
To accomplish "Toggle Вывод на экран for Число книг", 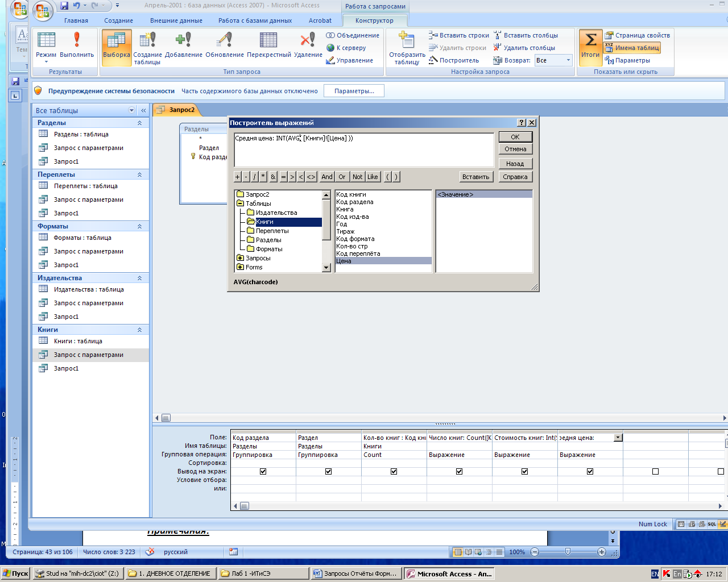I will [x=459, y=471].
